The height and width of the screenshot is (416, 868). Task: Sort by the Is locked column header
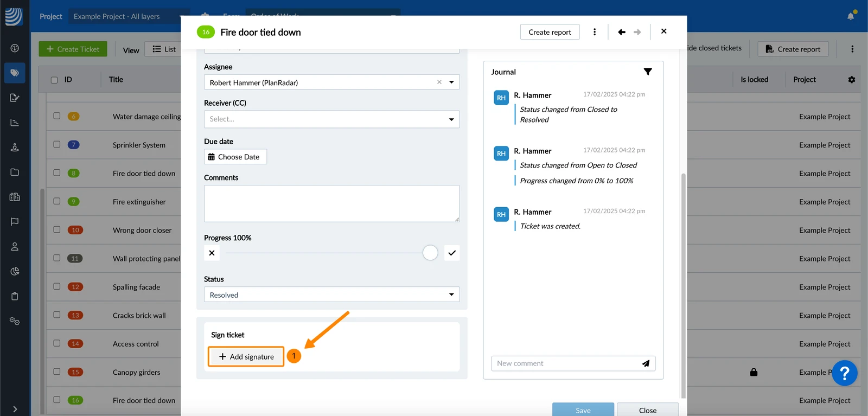[x=755, y=80]
